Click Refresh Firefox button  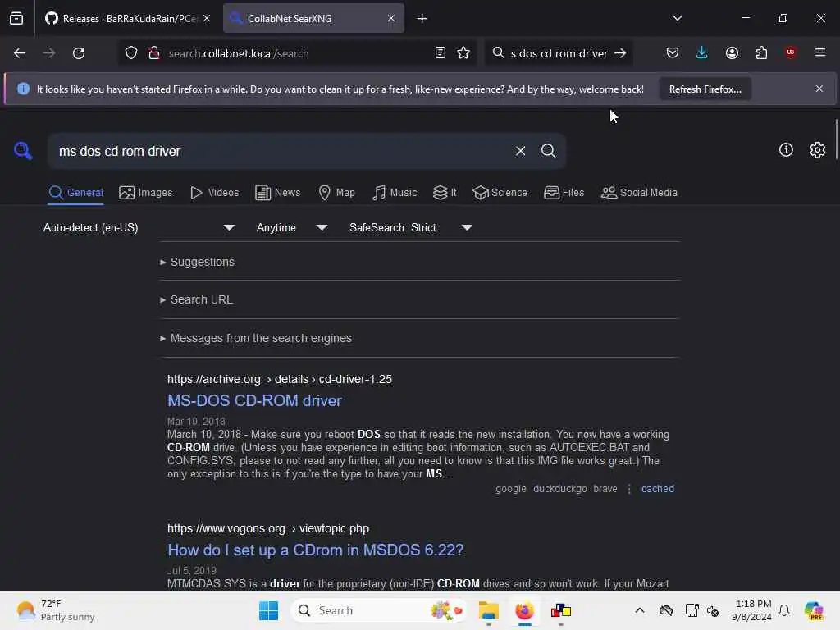coord(705,89)
